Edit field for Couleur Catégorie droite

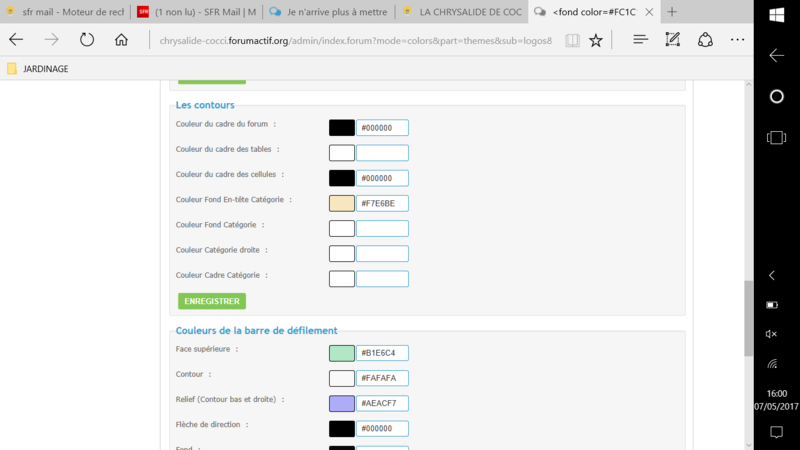click(x=382, y=254)
